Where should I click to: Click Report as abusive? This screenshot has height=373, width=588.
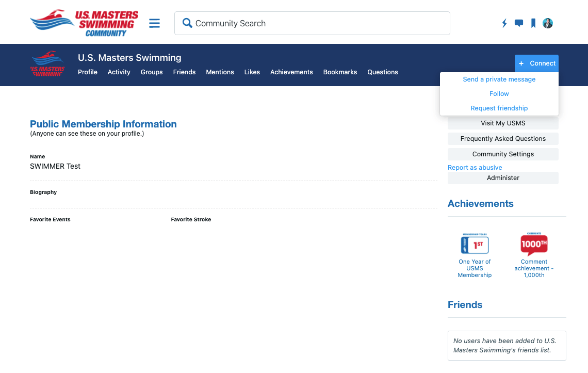click(x=475, y=167)
